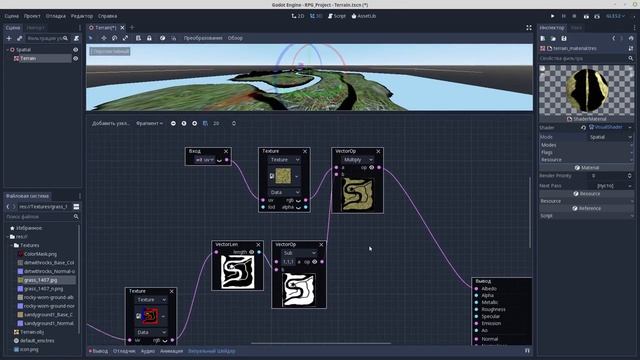
Task: Open Sub operator dropdown in VectorOp node
Action: 299,253
